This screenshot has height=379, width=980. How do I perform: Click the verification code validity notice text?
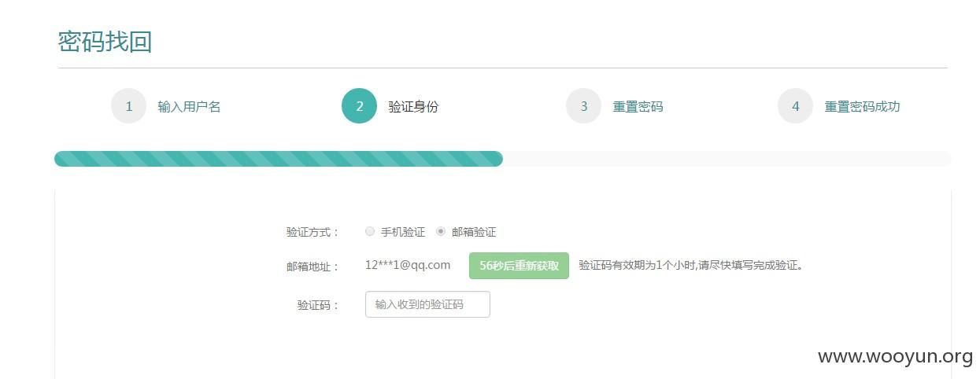(691, 266)
